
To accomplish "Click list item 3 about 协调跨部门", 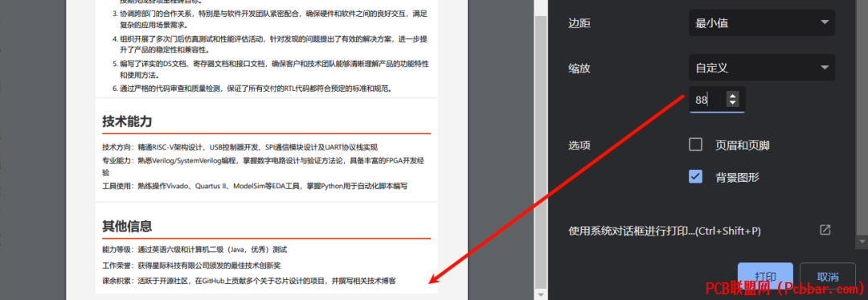I will tap(270, 18).
